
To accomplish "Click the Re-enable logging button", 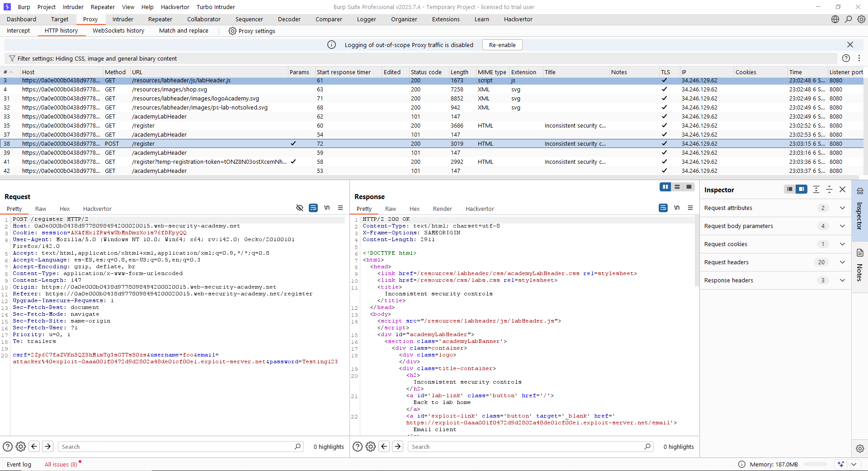I will click(502, 45).
